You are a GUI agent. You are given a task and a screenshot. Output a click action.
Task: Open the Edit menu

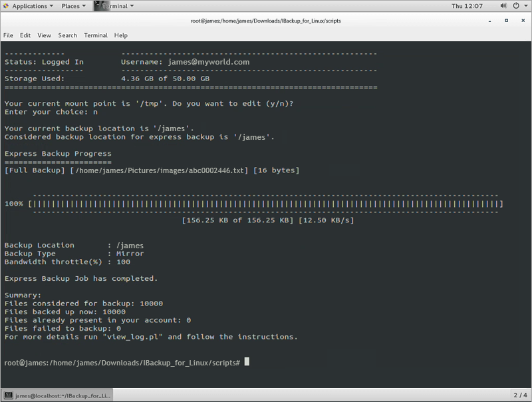(25, 35)
